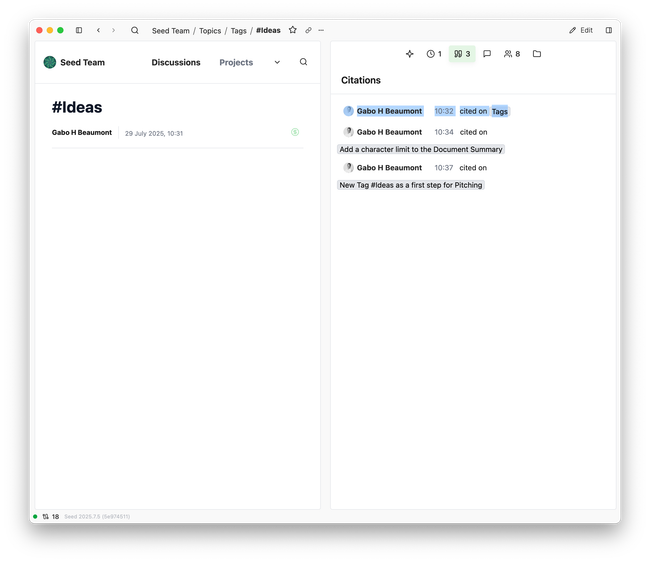This screenshot has height=562, width=650.
Task: Click the search icon in title bar
Action: [x=135, y=30]
